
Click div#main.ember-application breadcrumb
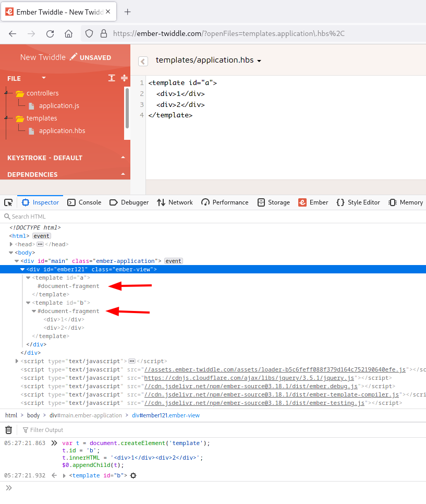click(x=86, y=415)
